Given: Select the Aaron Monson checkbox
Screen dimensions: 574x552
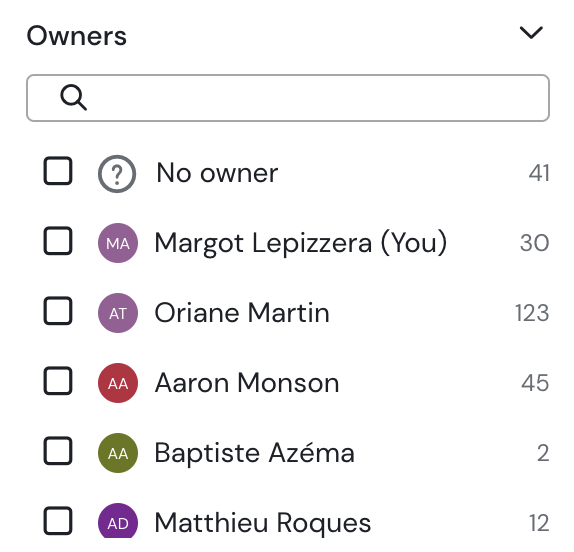Looking at the screenshot, I should [58, 380].
